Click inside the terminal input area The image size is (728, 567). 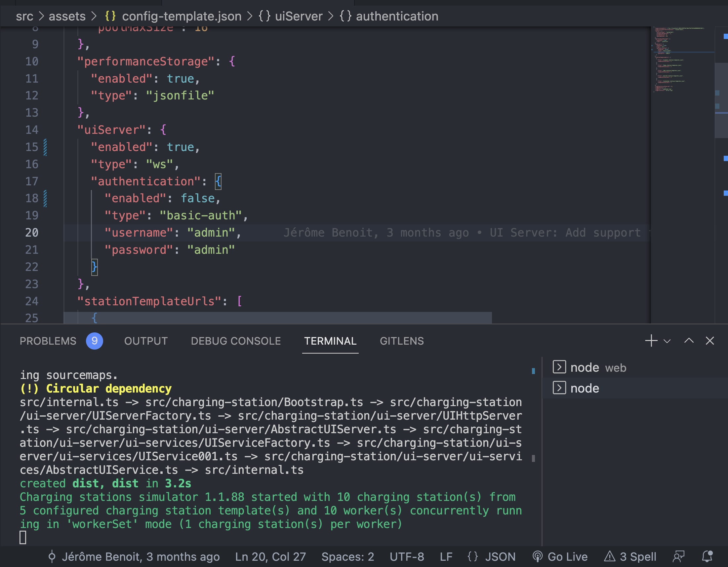(x=233, y=537)
